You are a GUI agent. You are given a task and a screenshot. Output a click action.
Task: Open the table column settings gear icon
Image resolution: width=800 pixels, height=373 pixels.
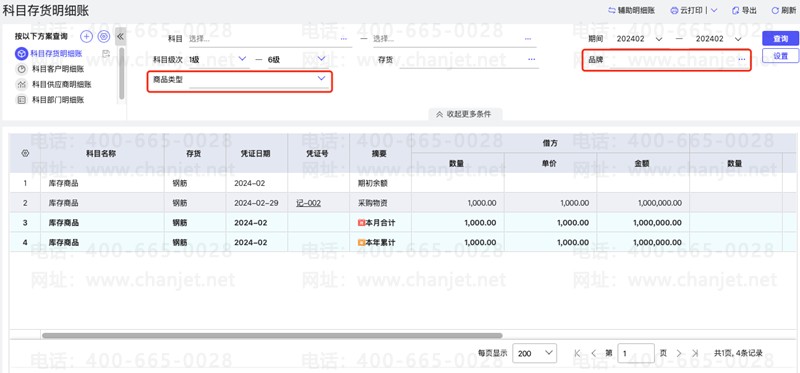click(x=25, y=153)
